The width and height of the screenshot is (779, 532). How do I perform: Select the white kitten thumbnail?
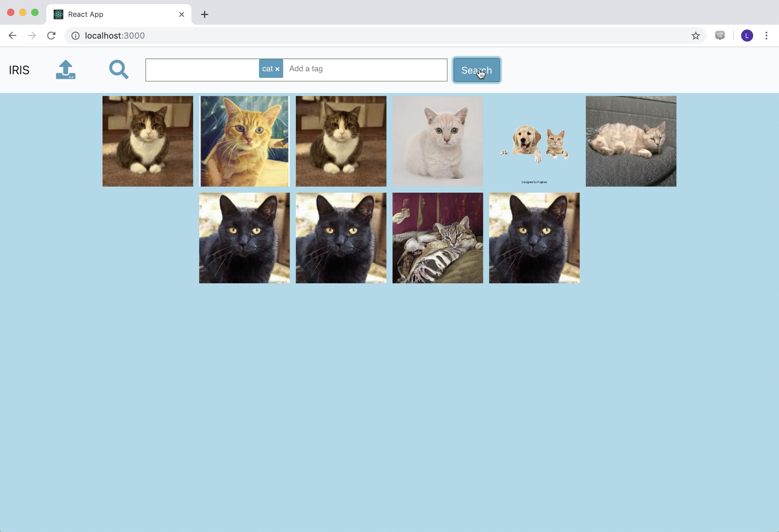pyautogui.click(x=437, y=141)
